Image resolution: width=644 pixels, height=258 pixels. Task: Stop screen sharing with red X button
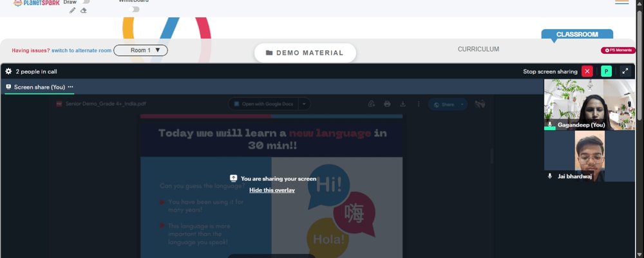(x=587, y=71)
